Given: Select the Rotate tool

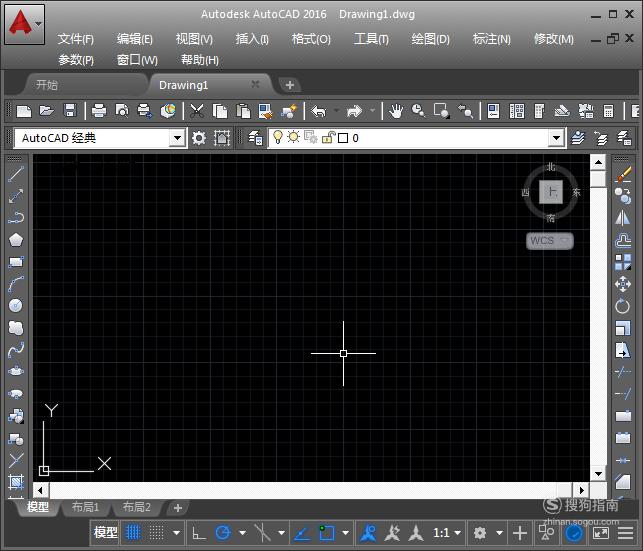Looking at the screenshot, I should [x=623, y=306].
